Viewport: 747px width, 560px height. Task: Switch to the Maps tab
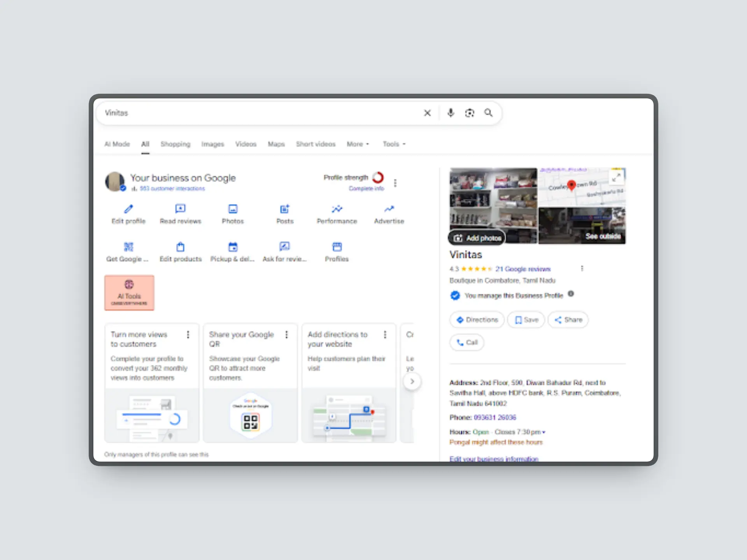point(276,144)
